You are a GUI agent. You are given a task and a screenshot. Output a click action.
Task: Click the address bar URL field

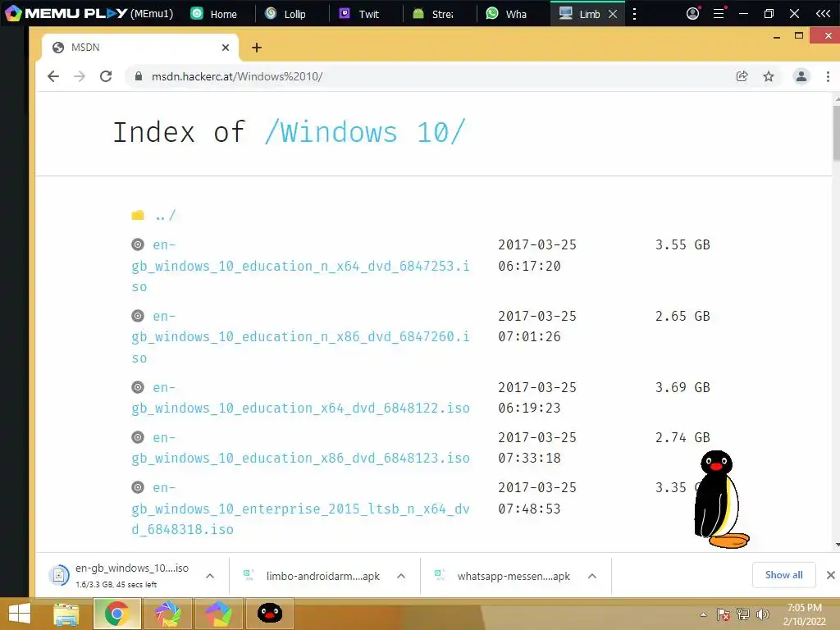428,76
